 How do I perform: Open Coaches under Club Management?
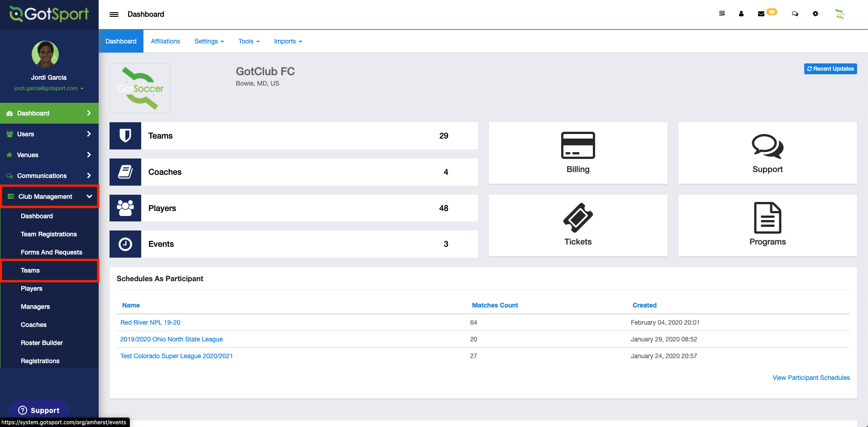tap(33, 325)
